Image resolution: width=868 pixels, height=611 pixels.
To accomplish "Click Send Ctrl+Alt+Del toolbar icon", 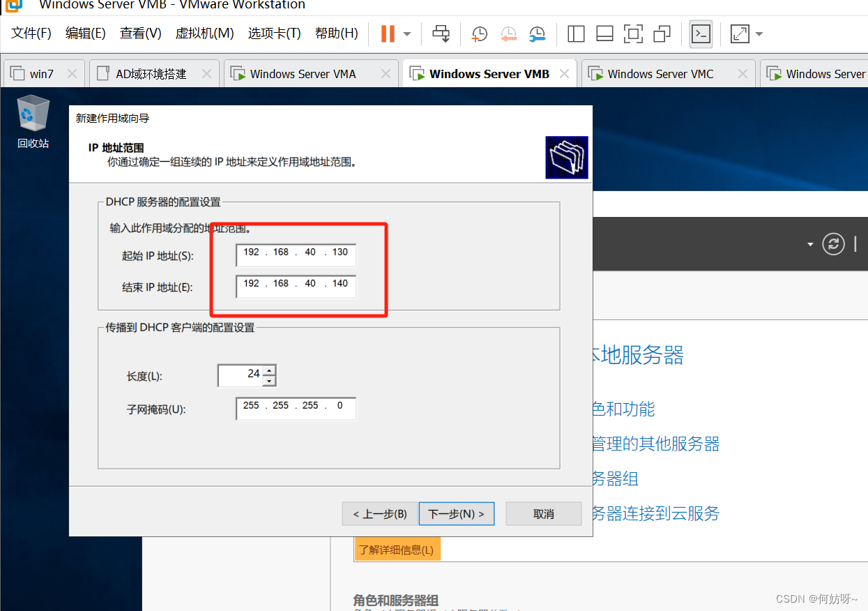I will click(x=441, y=33).
